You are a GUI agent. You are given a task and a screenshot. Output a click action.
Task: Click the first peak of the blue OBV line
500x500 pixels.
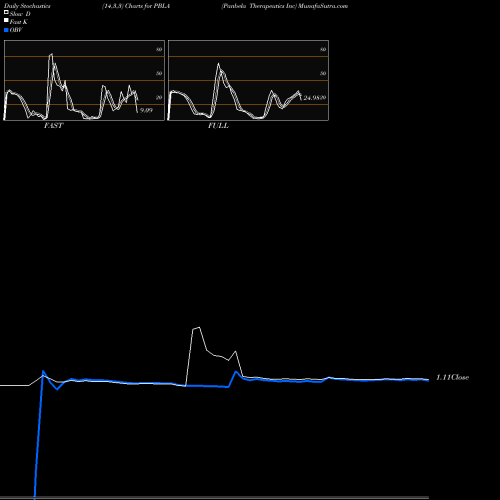coord(43,371)
